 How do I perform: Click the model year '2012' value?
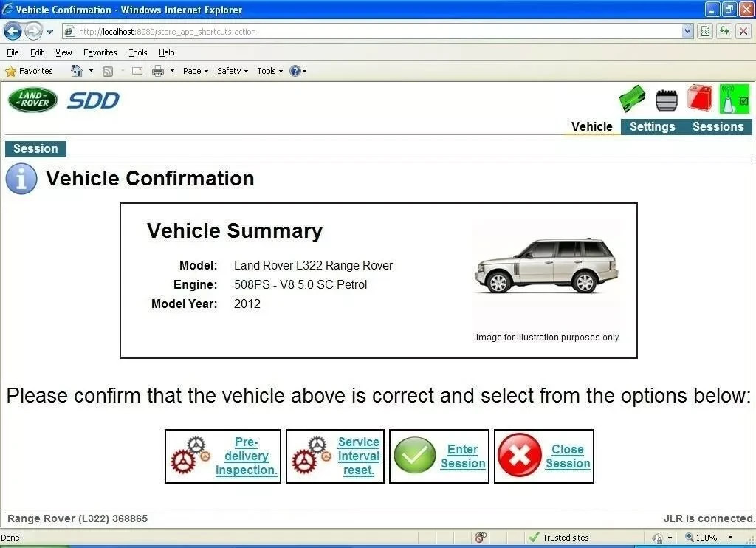[247, 304]
